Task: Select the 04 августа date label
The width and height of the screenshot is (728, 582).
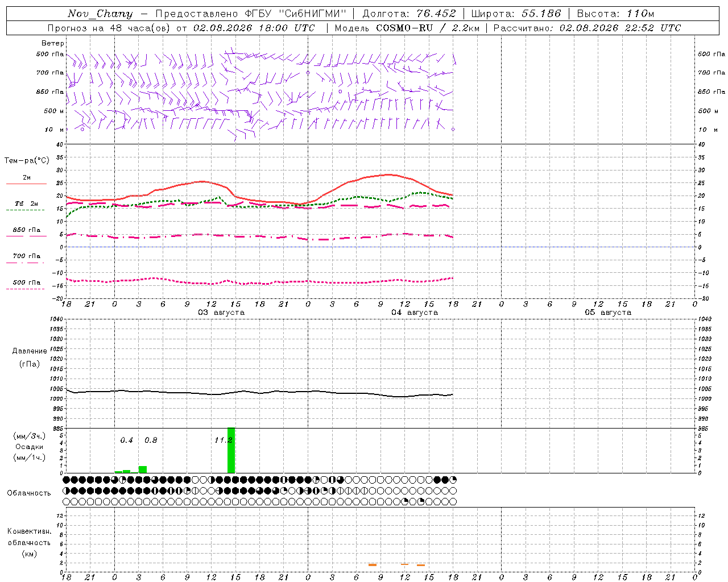Action: point(414,312)
